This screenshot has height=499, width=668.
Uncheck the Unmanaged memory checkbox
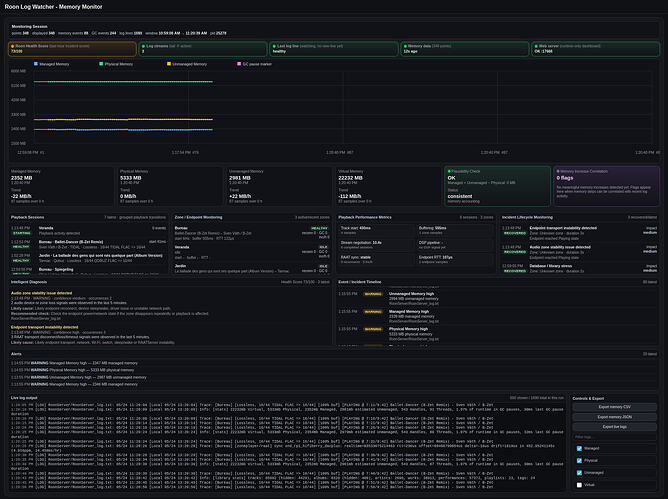[579, 473]
